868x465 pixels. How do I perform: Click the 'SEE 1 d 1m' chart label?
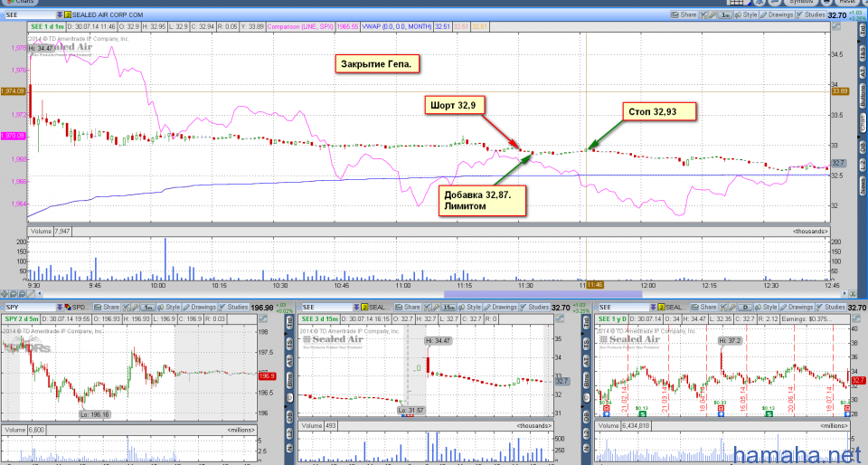coord(48,26)
